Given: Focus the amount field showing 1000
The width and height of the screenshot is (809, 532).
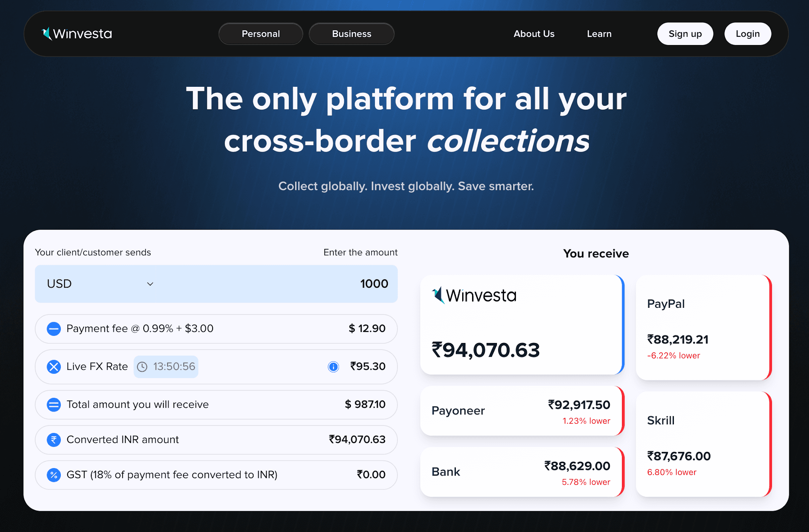Looking at the screenshot, I should tap(374, 284).
